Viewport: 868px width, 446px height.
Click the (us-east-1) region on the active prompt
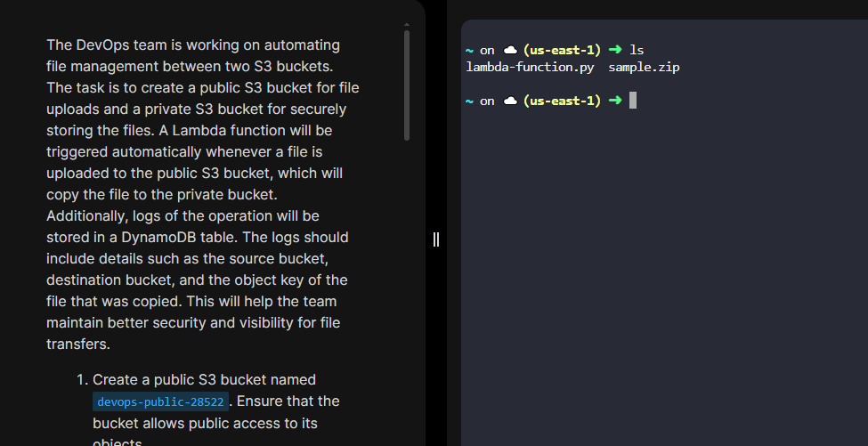pyautogui.click(x=562, y=101)
